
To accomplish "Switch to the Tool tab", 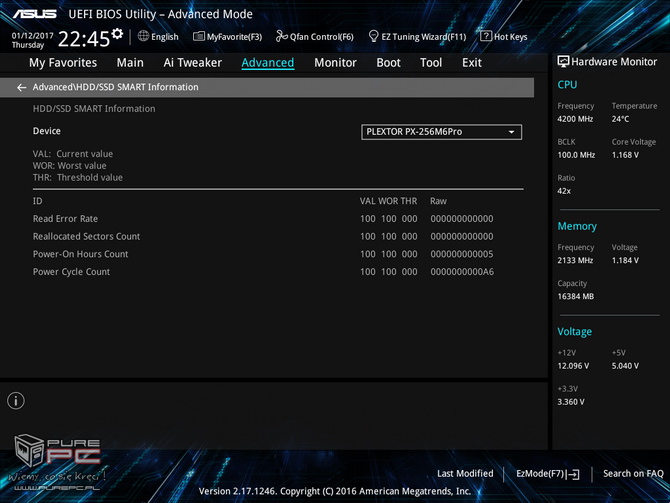I will (431, 63).
